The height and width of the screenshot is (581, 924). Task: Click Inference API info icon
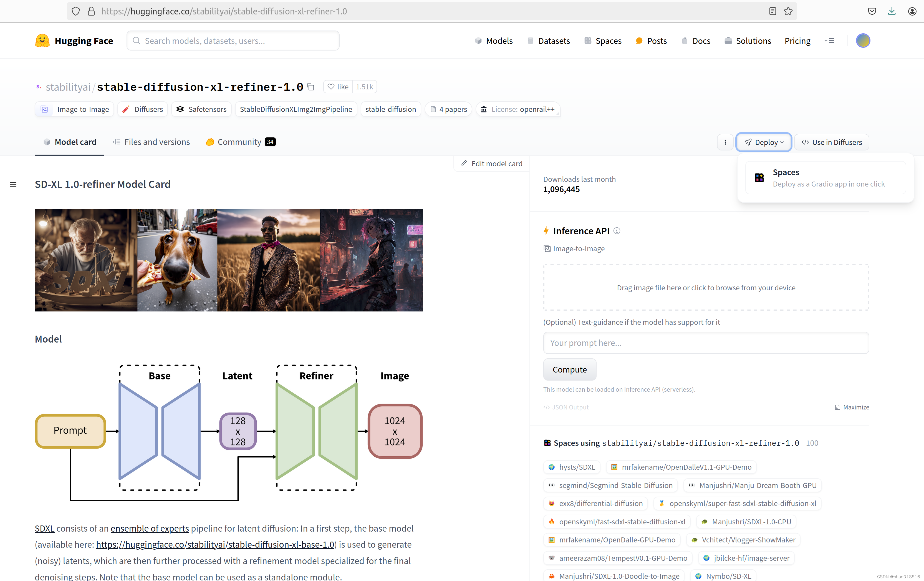tap(617, 231)
